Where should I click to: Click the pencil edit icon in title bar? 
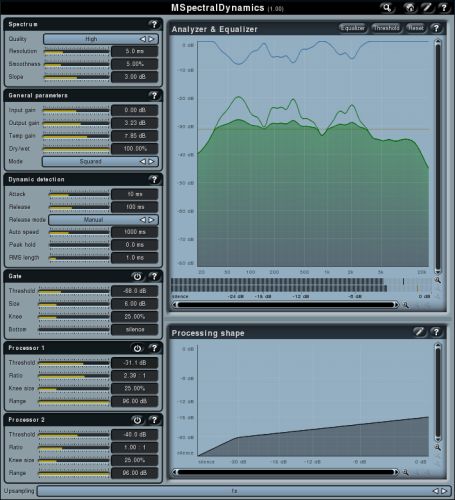(427, 7)
